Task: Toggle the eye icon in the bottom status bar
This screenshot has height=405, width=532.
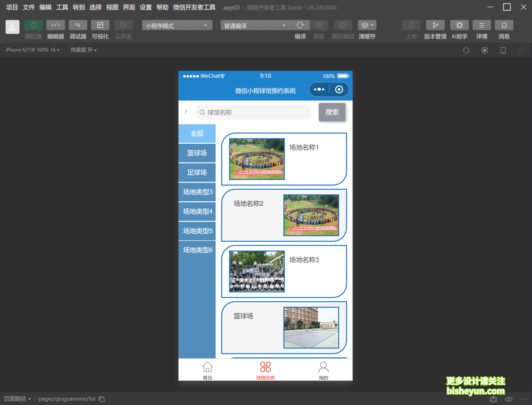Action: 508,399
